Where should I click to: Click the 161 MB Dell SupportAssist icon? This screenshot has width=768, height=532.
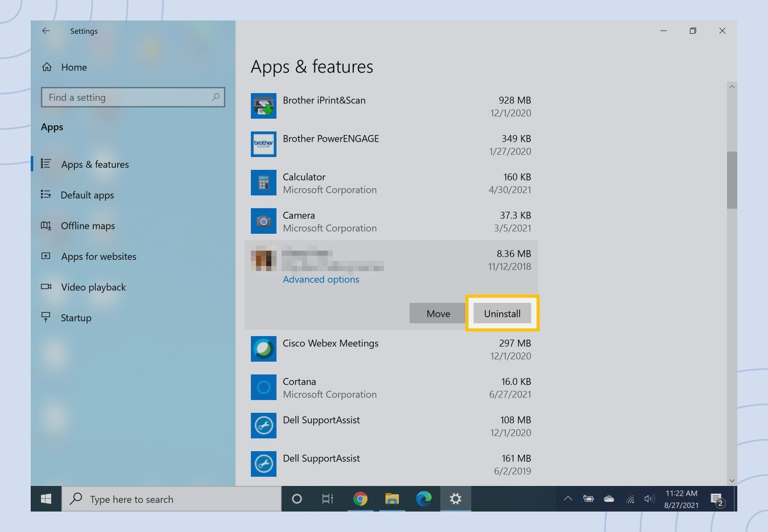tap(264, 464)
